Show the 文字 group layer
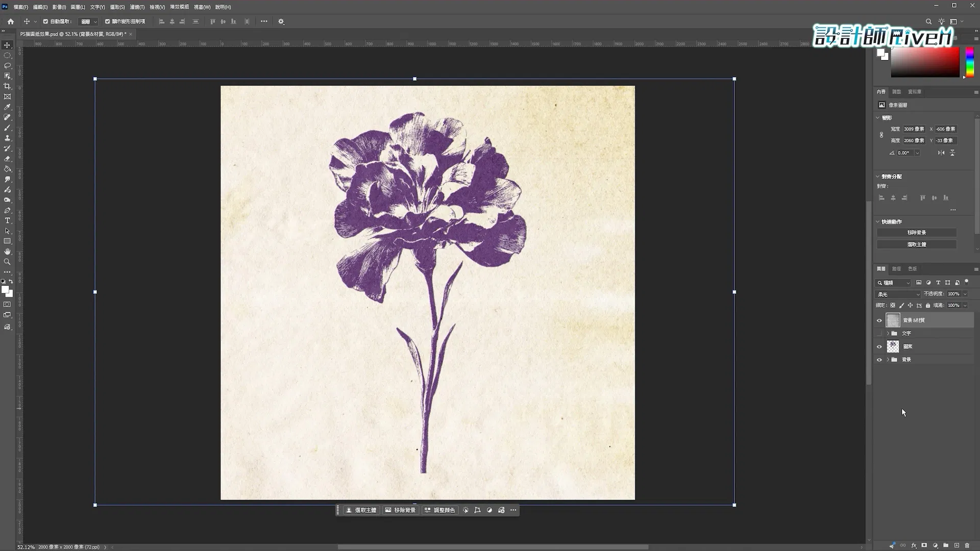 tap(879, 333)
